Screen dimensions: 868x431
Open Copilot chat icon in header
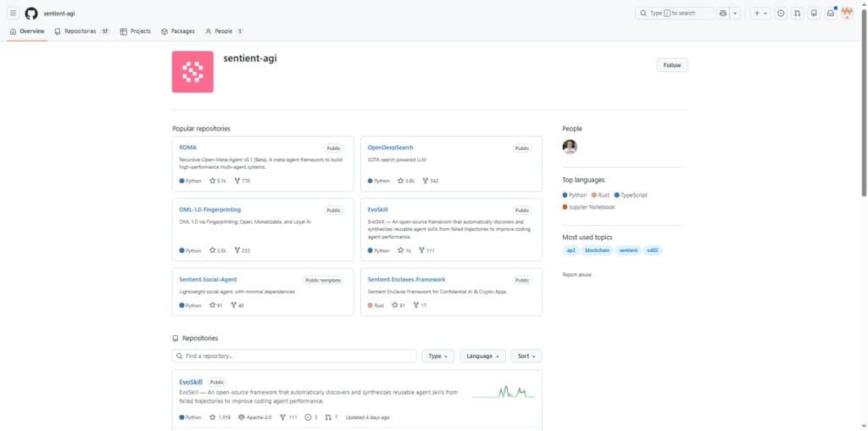point(723,14)
